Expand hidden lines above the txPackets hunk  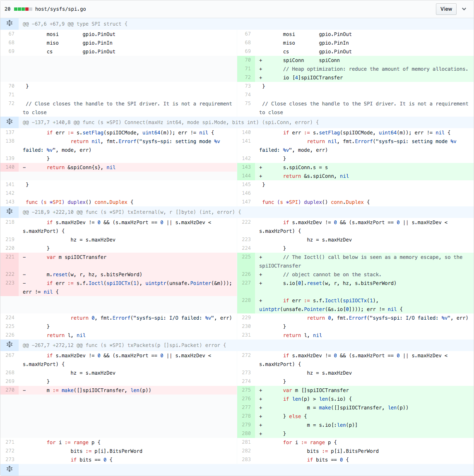coord(10,345)
